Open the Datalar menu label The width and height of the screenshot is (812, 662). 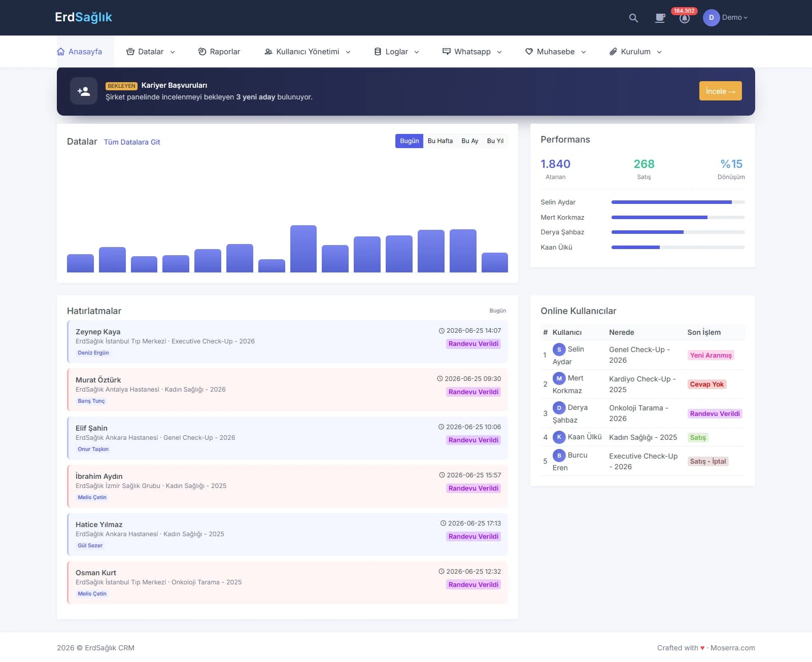(151, 52)
